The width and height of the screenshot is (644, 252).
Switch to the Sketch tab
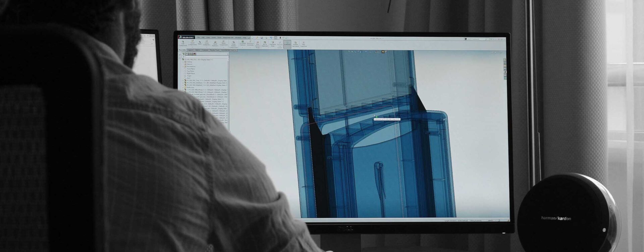[198, 50]
